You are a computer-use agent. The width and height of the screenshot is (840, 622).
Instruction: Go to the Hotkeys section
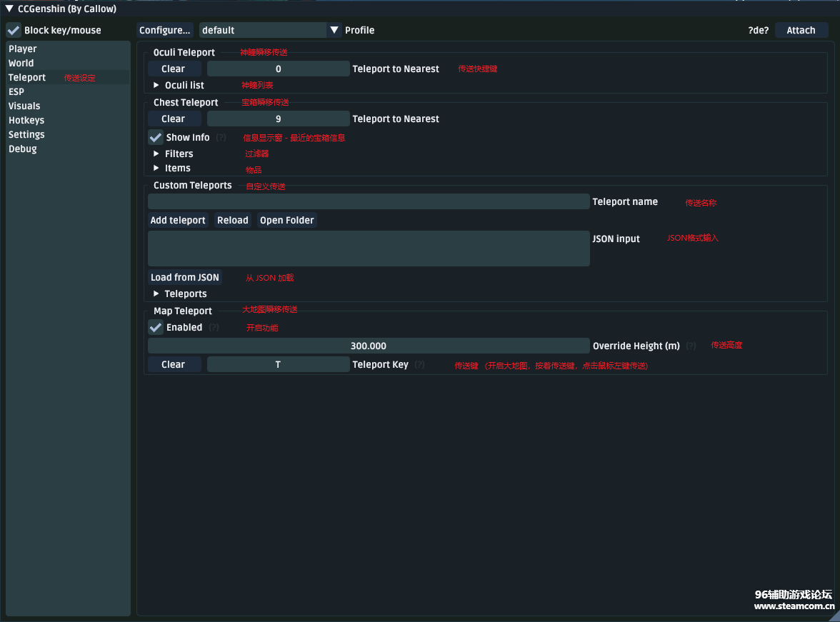(x=26, y=120)
